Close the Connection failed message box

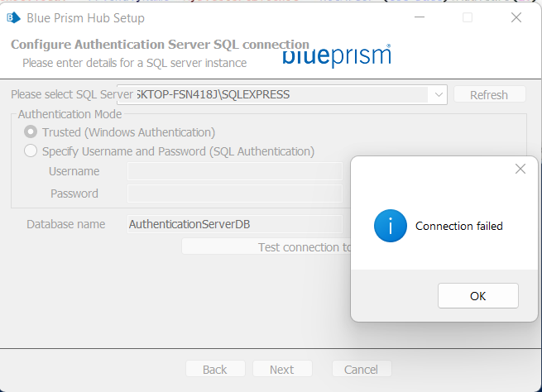click(x=520, y=169)
